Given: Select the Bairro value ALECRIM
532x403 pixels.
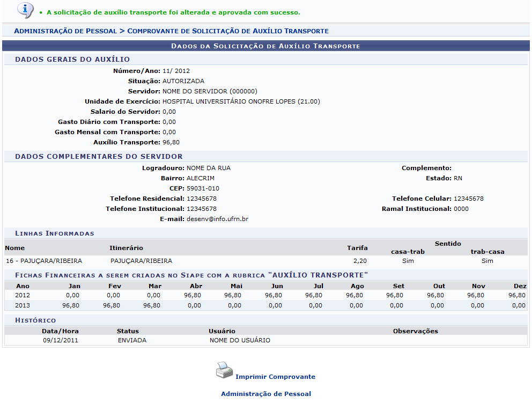Looking at the screenshot, I should click(x=201, y=178).
